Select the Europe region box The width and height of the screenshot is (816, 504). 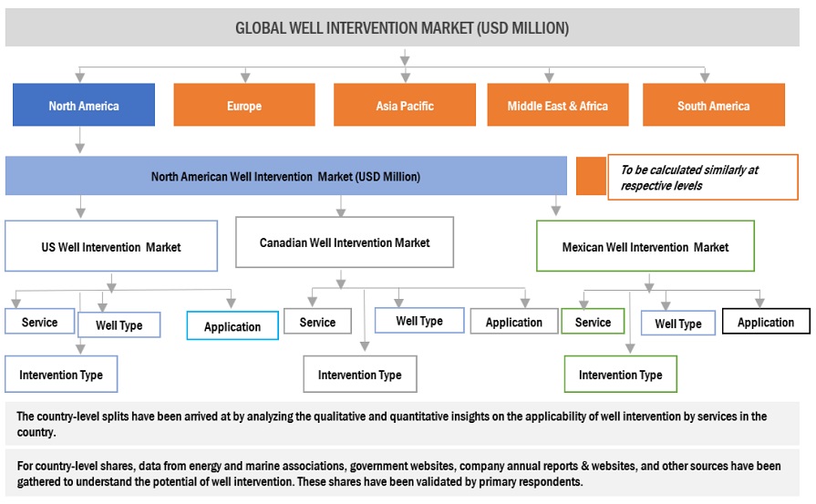243,105
